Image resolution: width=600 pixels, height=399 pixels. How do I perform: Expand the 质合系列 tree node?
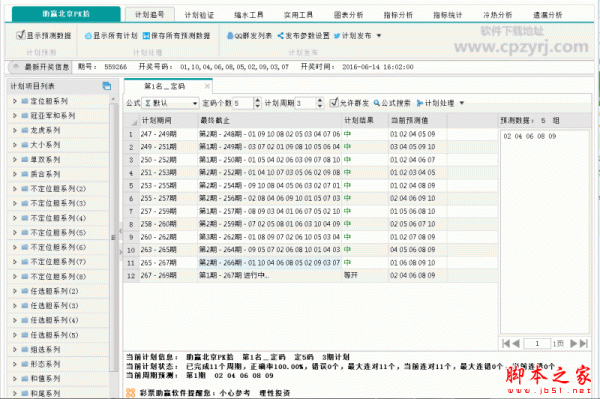pos(15,174)
